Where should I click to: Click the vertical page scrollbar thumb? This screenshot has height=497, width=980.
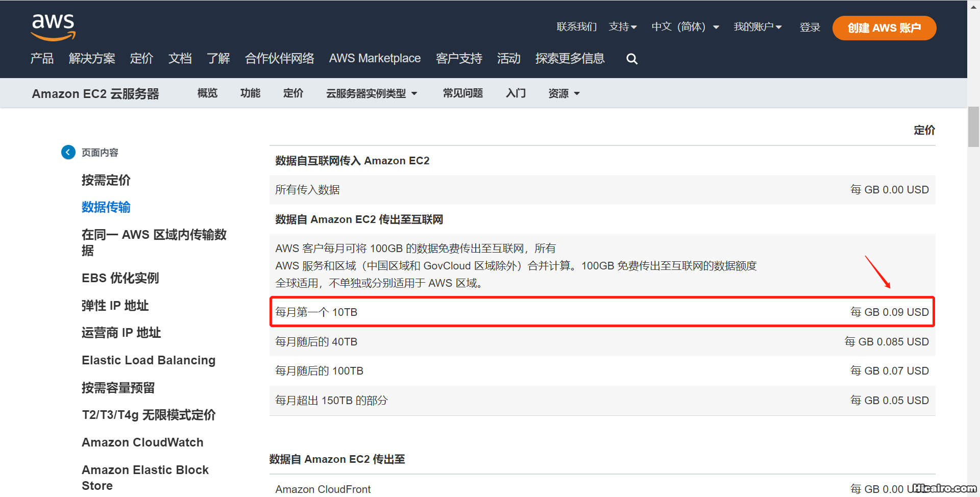coord(973,127)
